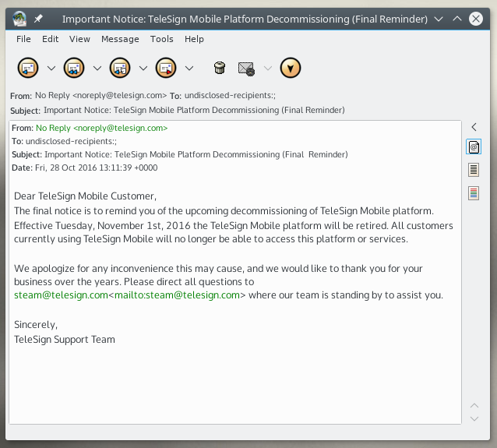Click the scroll down chevron in sidebar
The height and width of the screenshot is (448, 497).
[474, 419]
